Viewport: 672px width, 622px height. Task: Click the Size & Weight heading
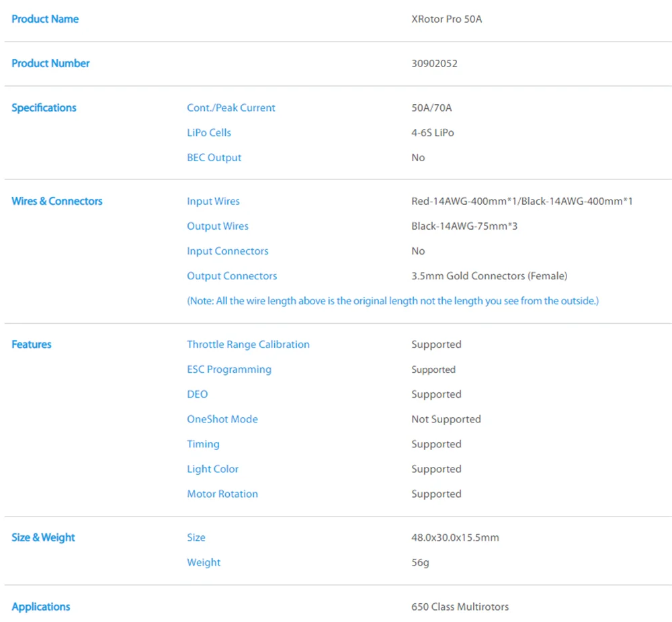click(43, 537)
